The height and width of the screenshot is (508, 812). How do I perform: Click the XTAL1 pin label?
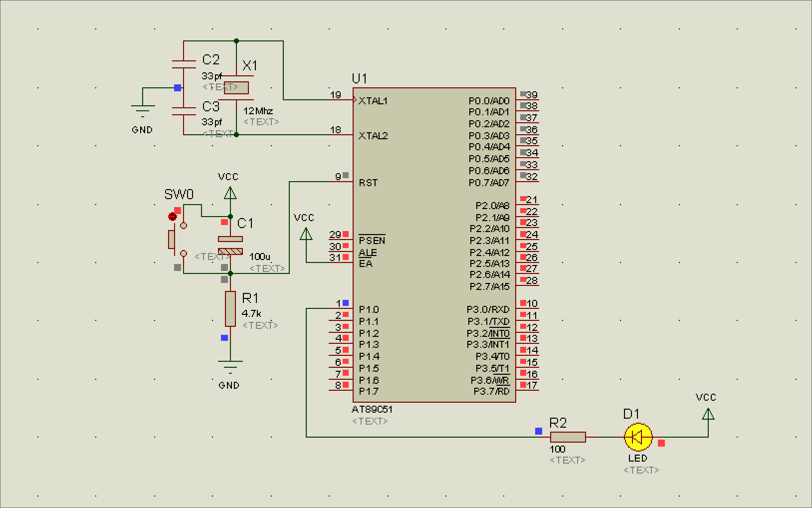[x=373, y=101]
